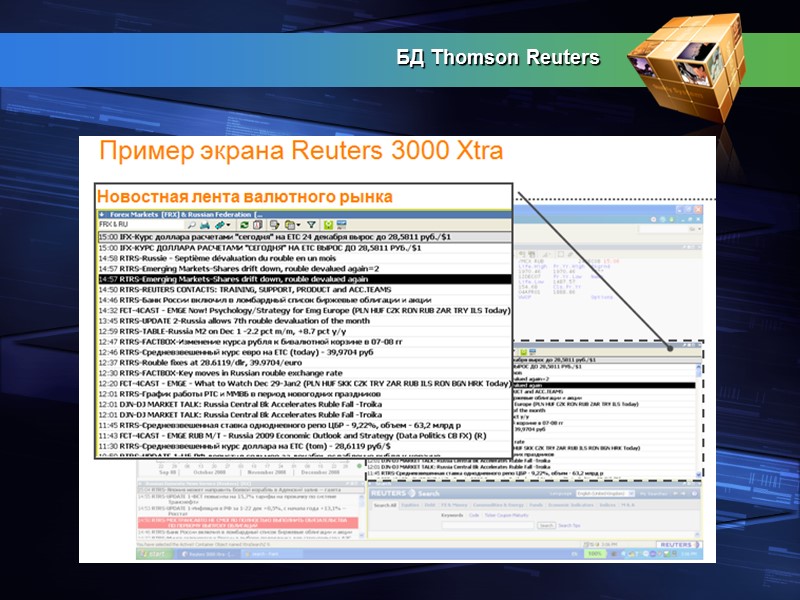The image size is (800, 600).
Task: Open the red highlighted RTRS headline in lower-left panel
Action: [x=248, y=522]
